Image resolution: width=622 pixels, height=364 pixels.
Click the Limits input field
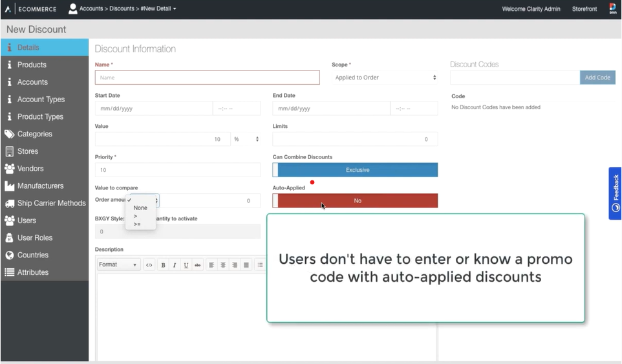click(355, 139)
